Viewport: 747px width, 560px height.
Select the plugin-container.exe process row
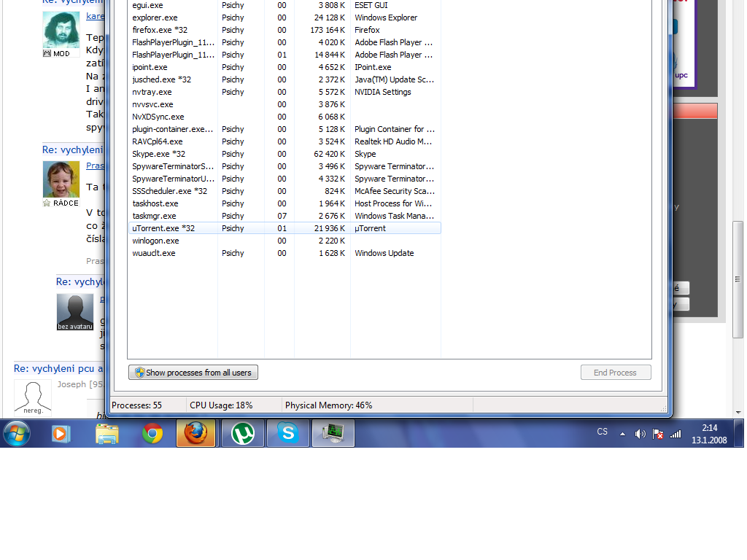pyautogui.click(x=285, y=129)
